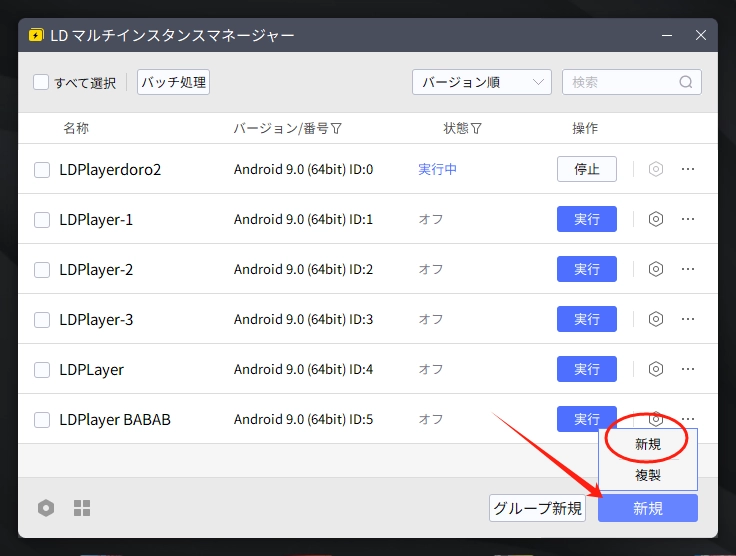
Task: Run LDPlayer BABAB with its 実行 button
Action: 587,419
